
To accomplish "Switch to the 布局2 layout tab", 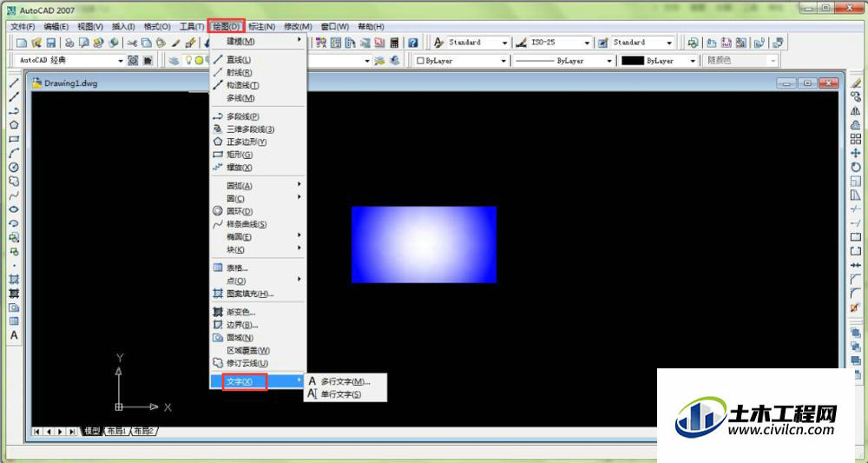I will click(x=143, y=431).
